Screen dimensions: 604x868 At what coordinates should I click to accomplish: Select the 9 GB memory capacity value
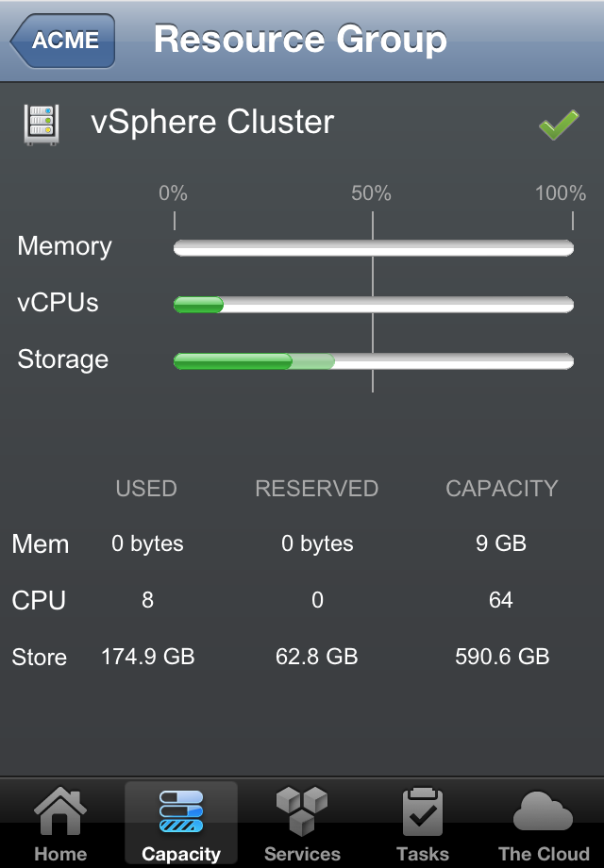[x=501, y=544]
